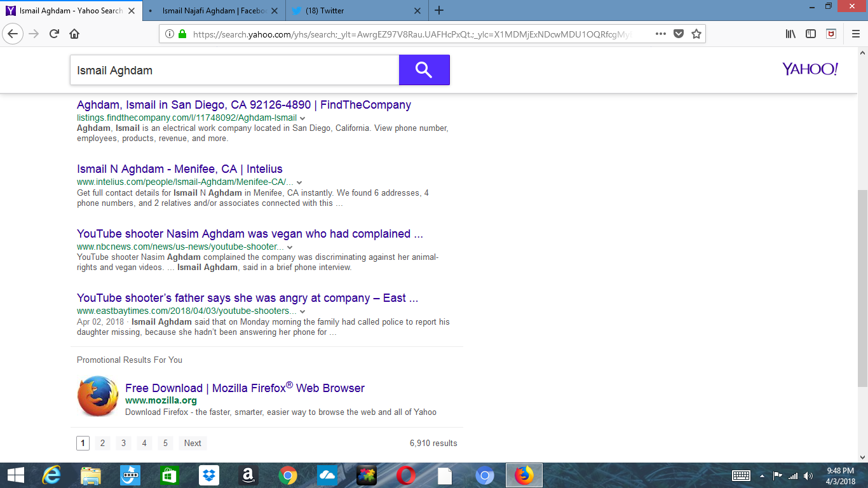Open the Firefox hamburger menu

[855, 34]
